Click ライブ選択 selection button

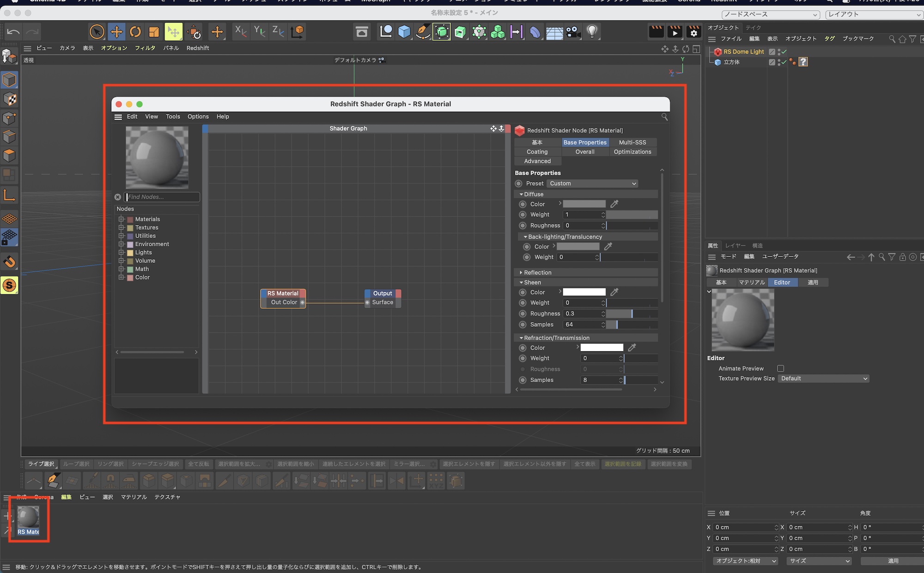(x=41, y=464)
